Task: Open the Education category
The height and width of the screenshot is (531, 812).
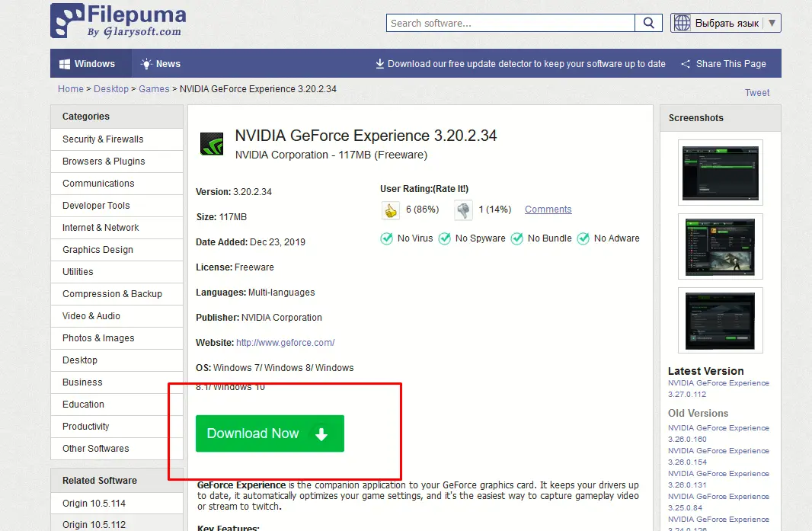Action: 117,405
